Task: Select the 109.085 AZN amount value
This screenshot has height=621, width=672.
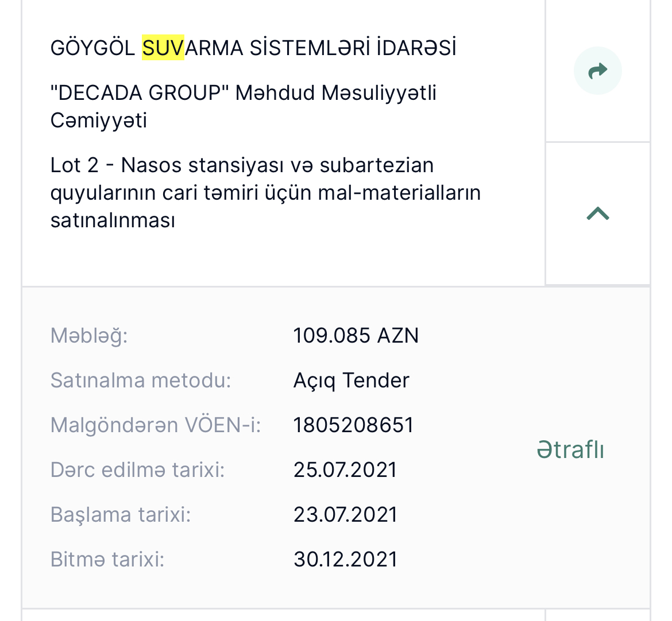Action: click(x=356, y=335)
